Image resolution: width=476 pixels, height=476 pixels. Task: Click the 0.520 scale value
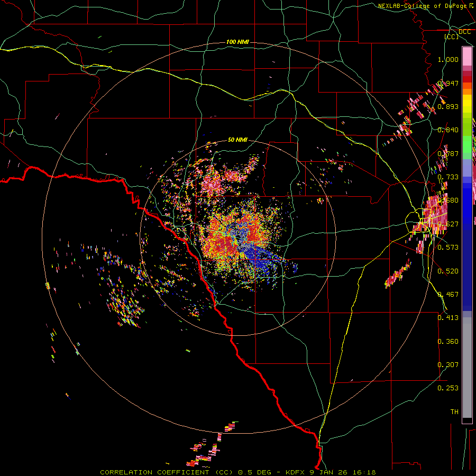(448, 271)
